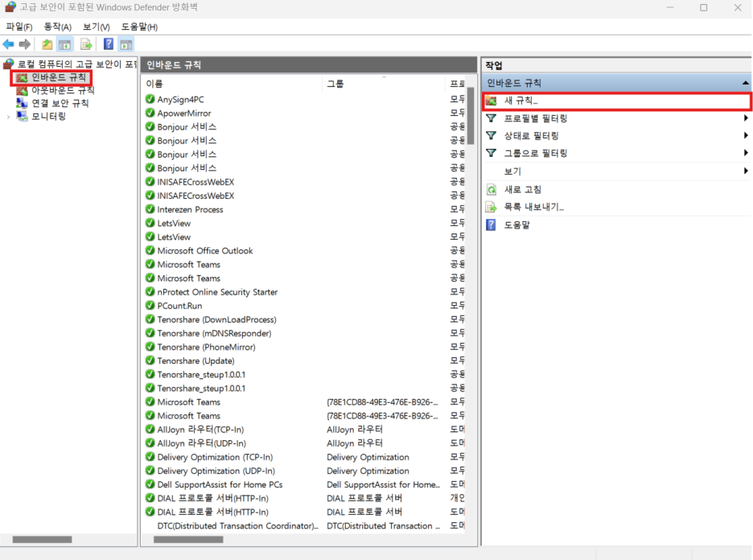
Task: Click the filter funnel icon beside 프로필별 필터링
Action: point(492,118)
